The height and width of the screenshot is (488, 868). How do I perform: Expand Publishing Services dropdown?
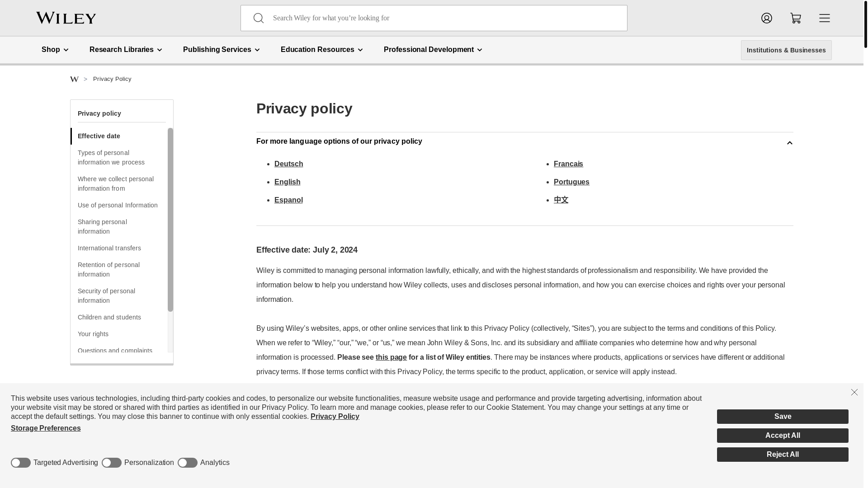222,50
